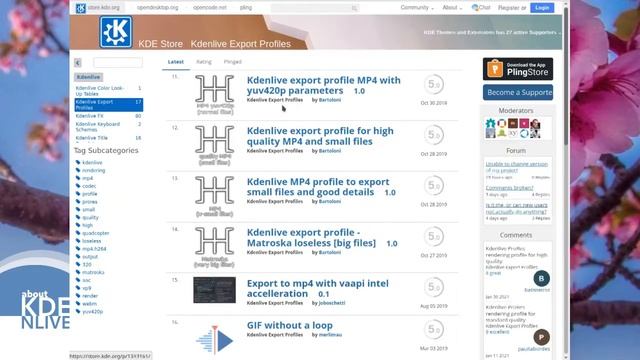Select 'Kdenlive FX' category
640x360 pixels.
point(109,116)
